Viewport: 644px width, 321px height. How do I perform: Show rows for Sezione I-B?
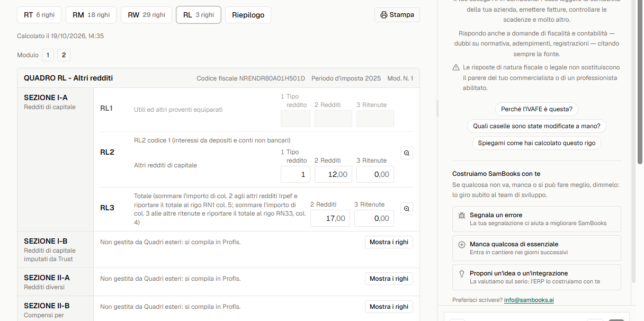389,242
